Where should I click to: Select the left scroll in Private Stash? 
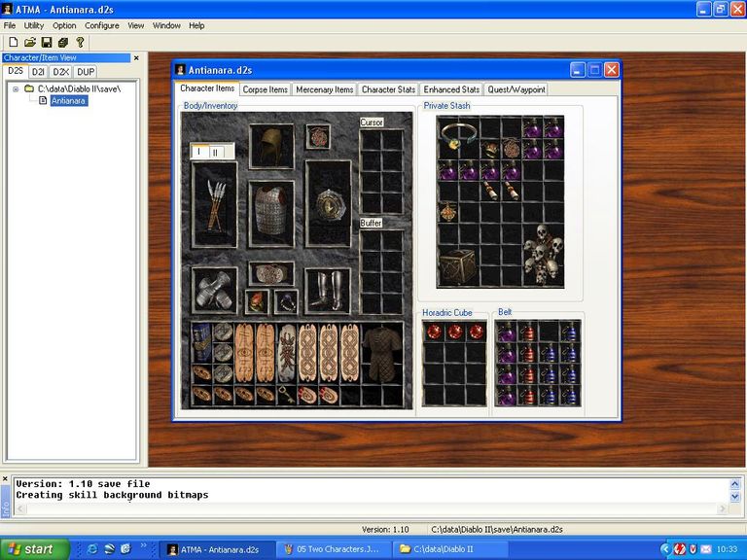pyautogui.click(x=490, y=191)
